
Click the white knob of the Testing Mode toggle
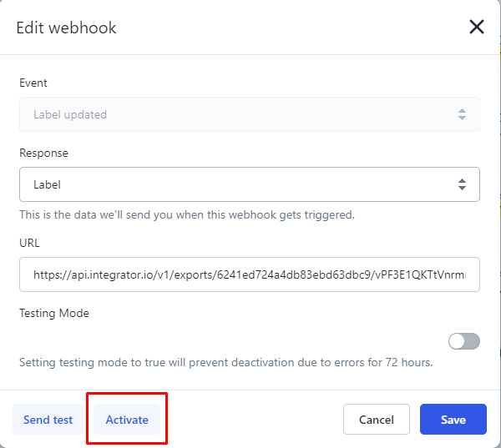point(458,341)
